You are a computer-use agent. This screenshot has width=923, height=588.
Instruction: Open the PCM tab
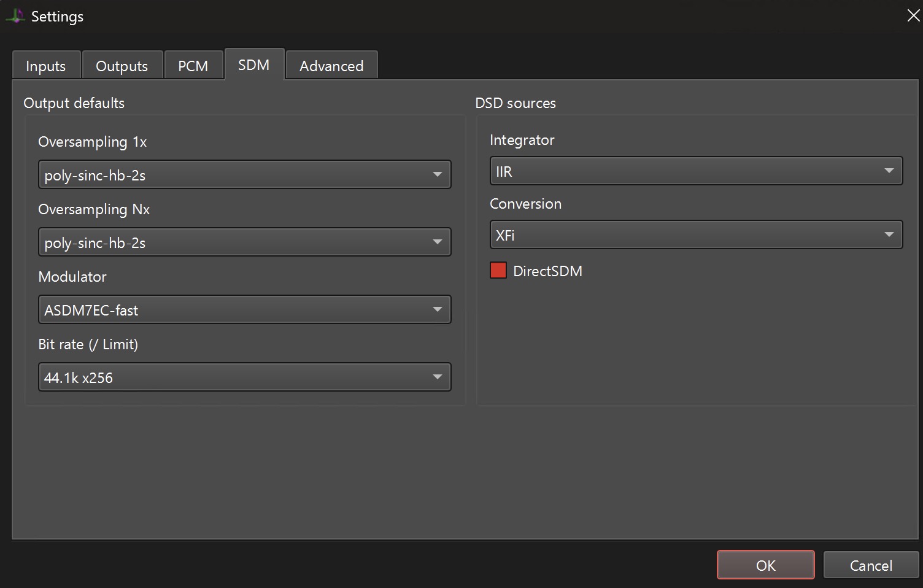(193, 65)
